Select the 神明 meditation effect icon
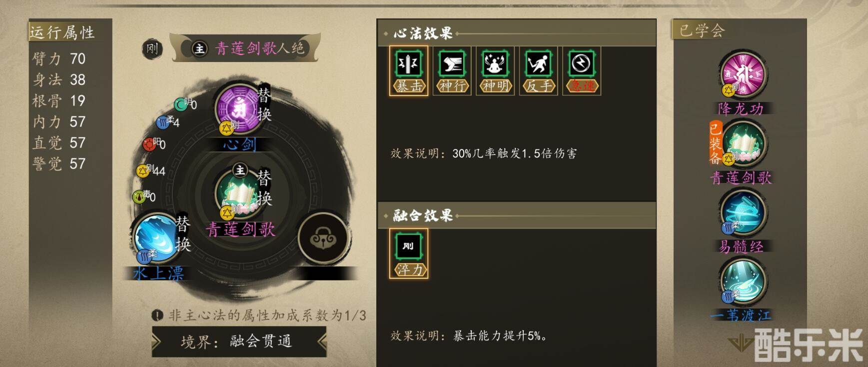Screen dimensions: 868x367 (495, 70)
